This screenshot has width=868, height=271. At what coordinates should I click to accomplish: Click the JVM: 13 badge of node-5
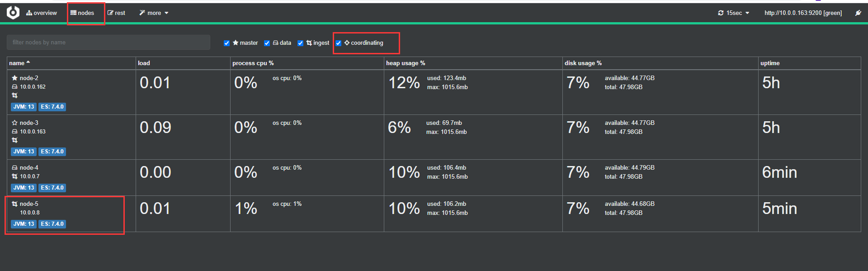(x=24, y=224)
